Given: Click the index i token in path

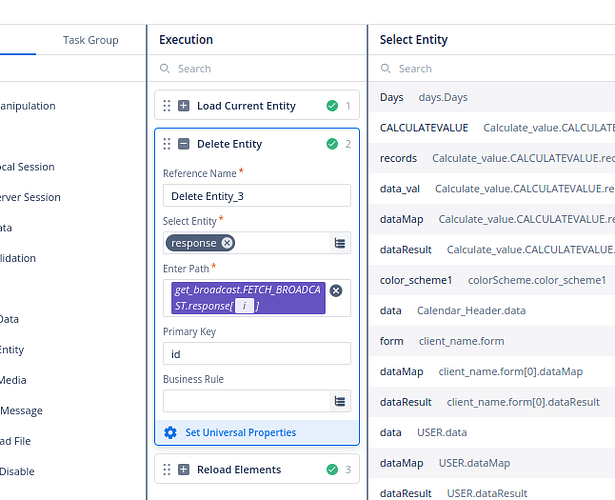Looking at the screenshot, I should click(243, 306).
